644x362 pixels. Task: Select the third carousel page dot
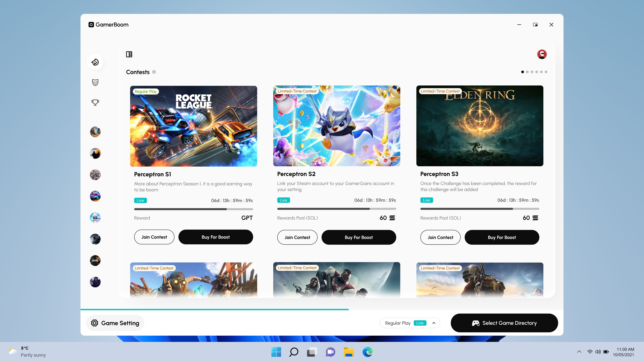point(532,72)
